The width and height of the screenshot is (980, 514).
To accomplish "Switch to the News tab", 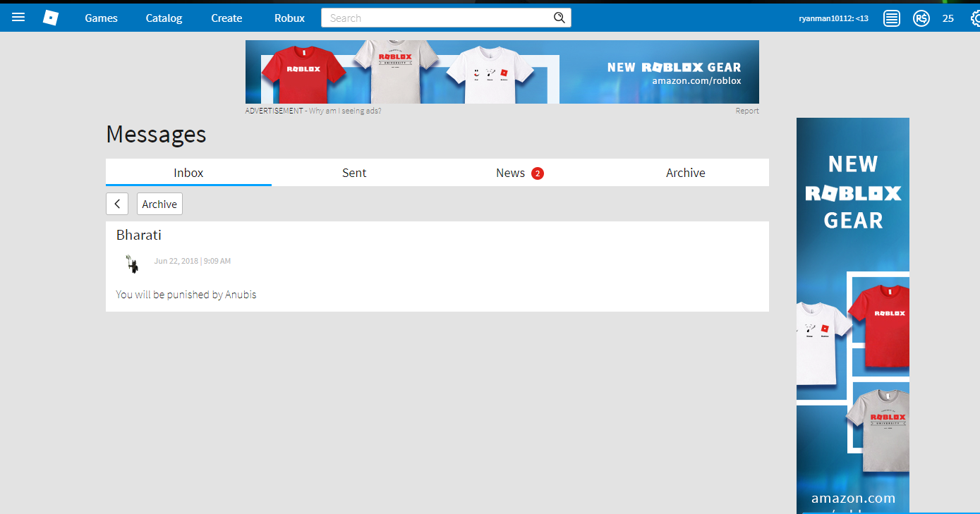I will click(520, 173).
